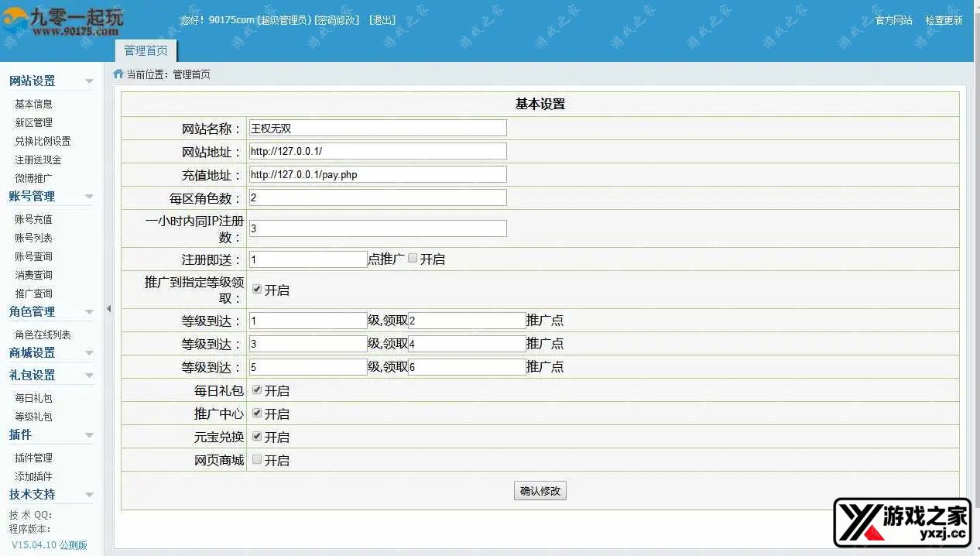Click the level field containing 1
980x556 pixels.
(308, 321)
